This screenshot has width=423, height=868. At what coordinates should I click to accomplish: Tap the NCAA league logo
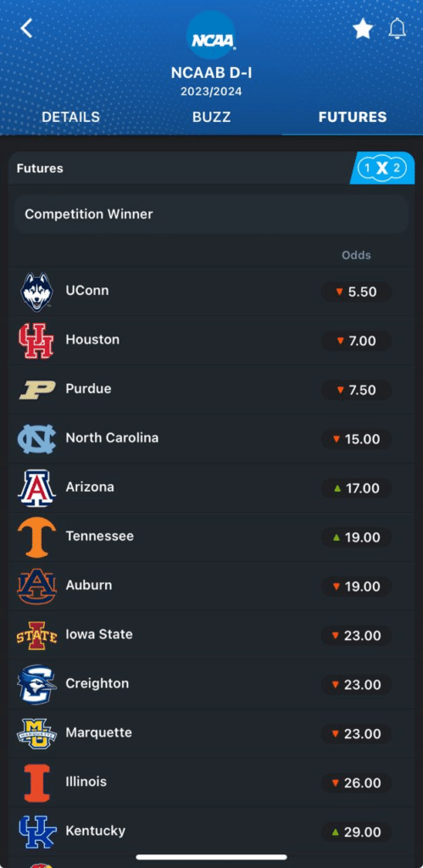[211, 34]
